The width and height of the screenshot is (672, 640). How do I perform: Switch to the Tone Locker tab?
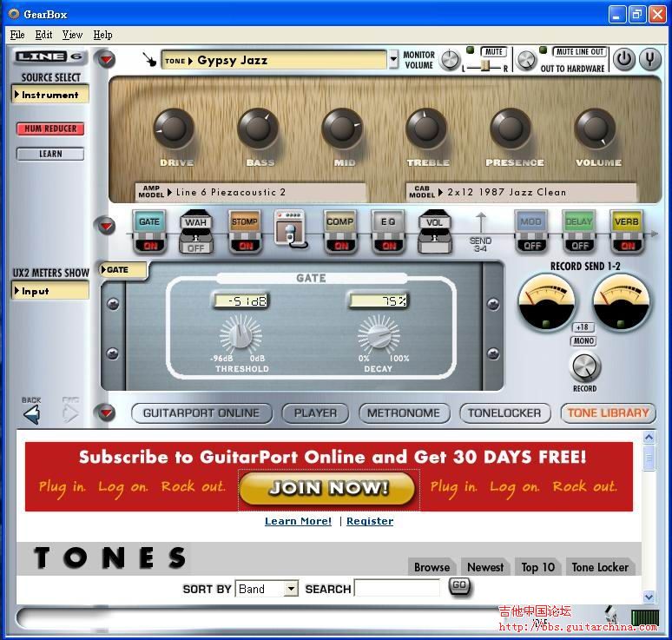pyautogui.click(x=600, y=567)
